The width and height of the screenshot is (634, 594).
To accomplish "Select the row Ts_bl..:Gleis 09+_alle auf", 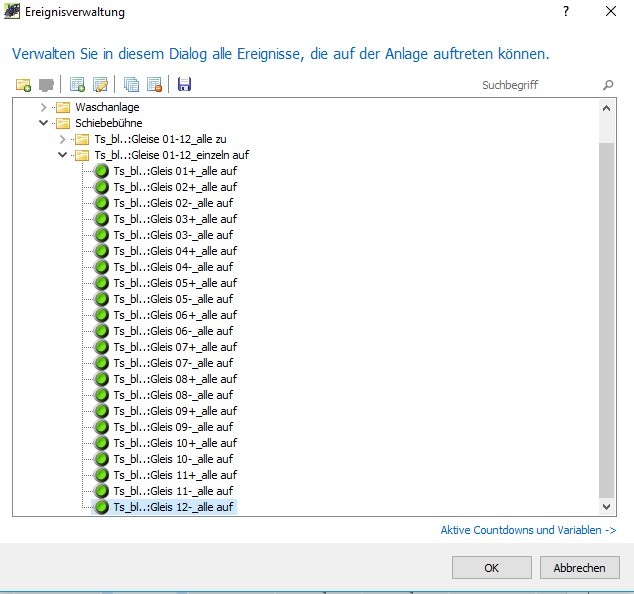I will [x=175, y=411].
